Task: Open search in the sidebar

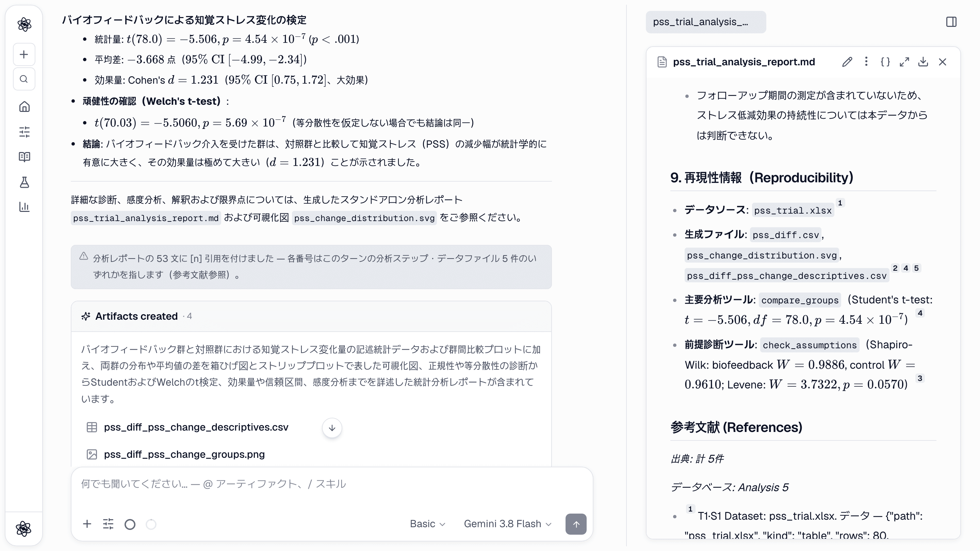Action: coord(24,79)
